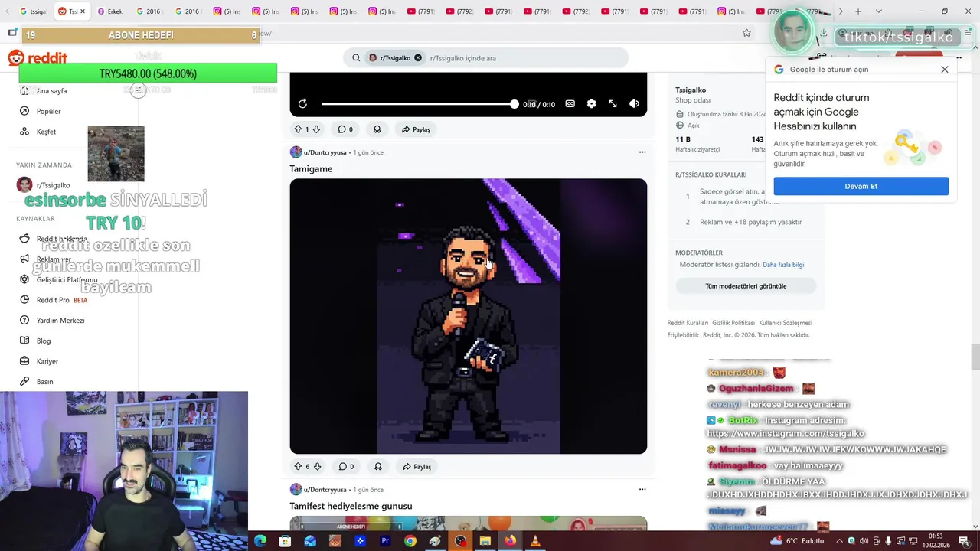
Task: Open Gizlilik Politikası footer link
Action: [733, 323]
